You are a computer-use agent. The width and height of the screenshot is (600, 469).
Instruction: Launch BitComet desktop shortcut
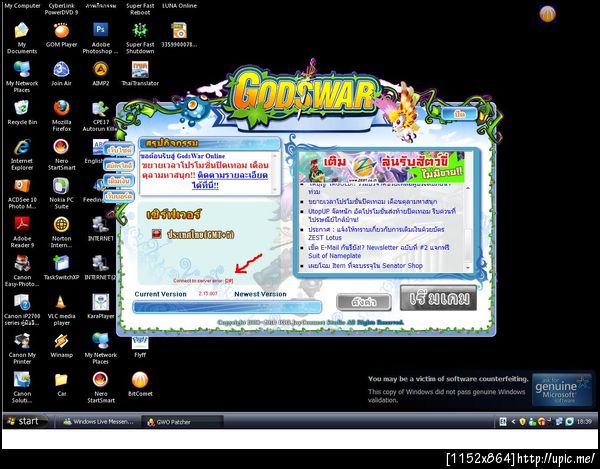140,384
